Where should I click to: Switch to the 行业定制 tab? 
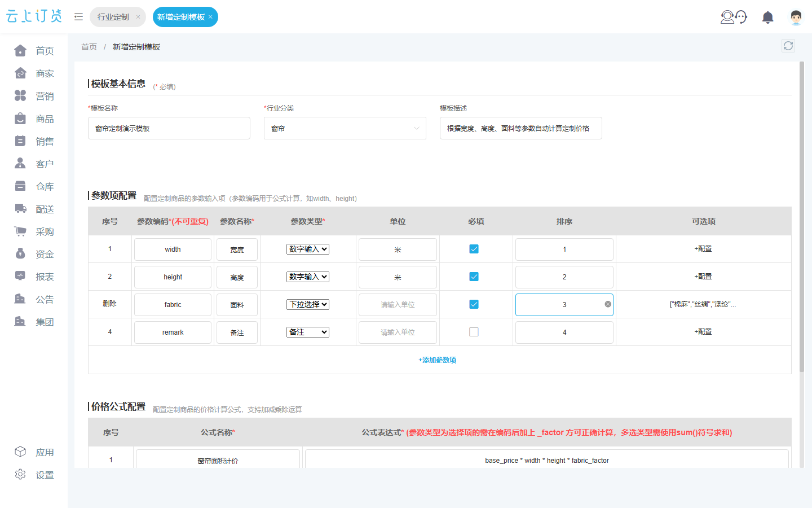pos(113,17)
